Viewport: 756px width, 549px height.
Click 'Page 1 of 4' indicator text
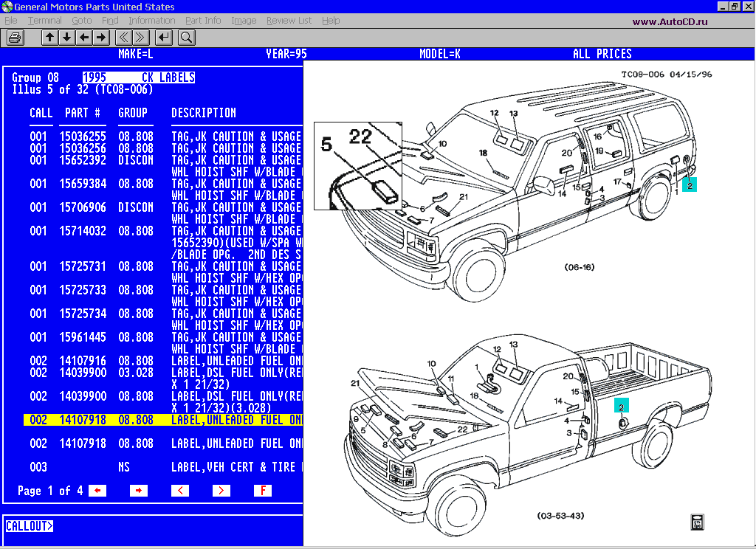pyautogui.click(x=50, y=491)
